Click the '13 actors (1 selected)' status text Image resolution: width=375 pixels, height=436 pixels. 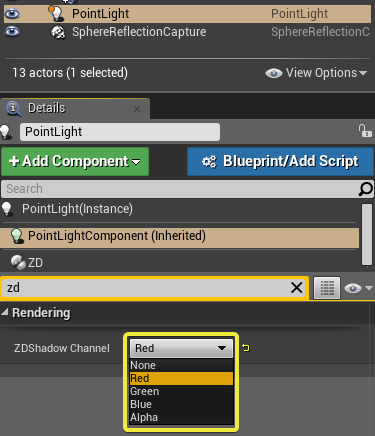point(70,73)
